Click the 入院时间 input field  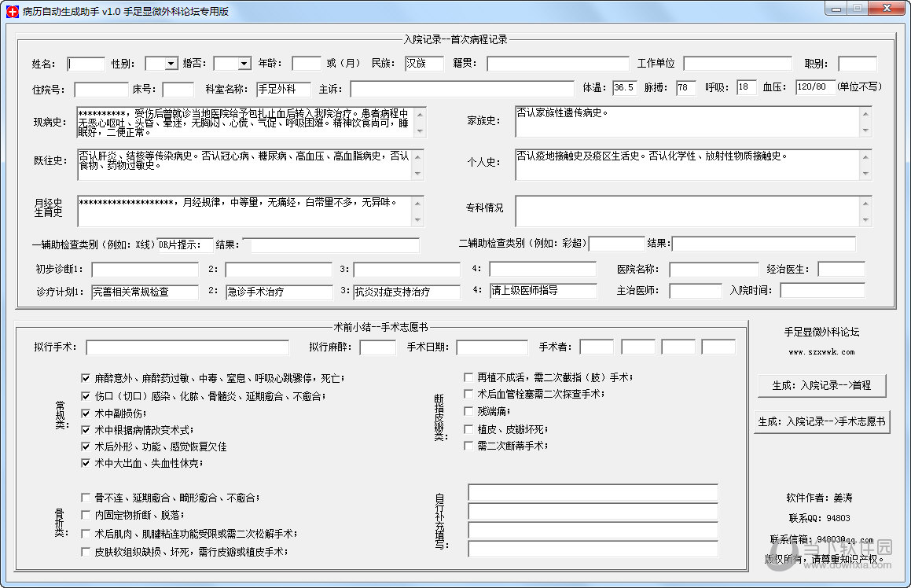click(823, 291)
